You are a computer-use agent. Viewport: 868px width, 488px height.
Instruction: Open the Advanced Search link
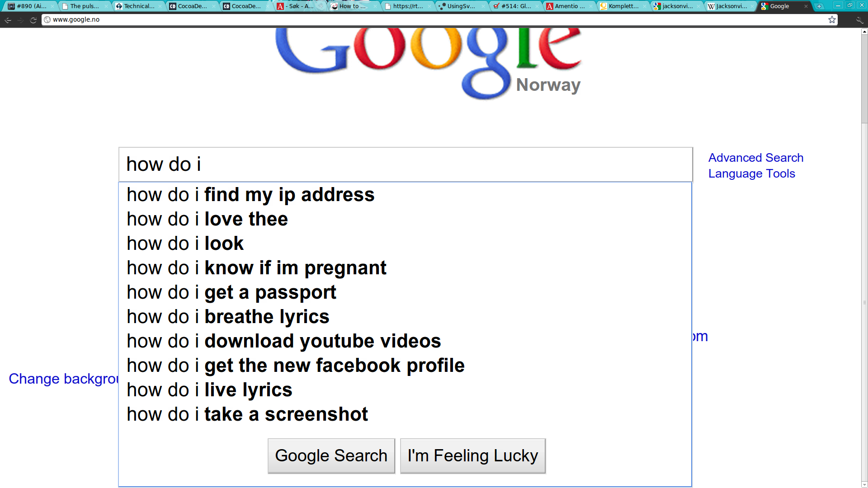(756, 158)
